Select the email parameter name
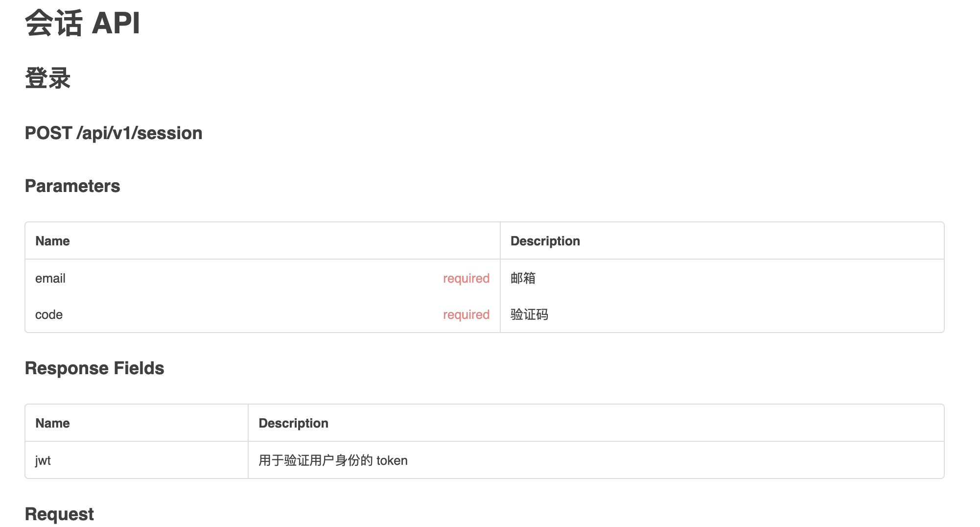Viewport: 980px width, 527px height. point(50,278)
